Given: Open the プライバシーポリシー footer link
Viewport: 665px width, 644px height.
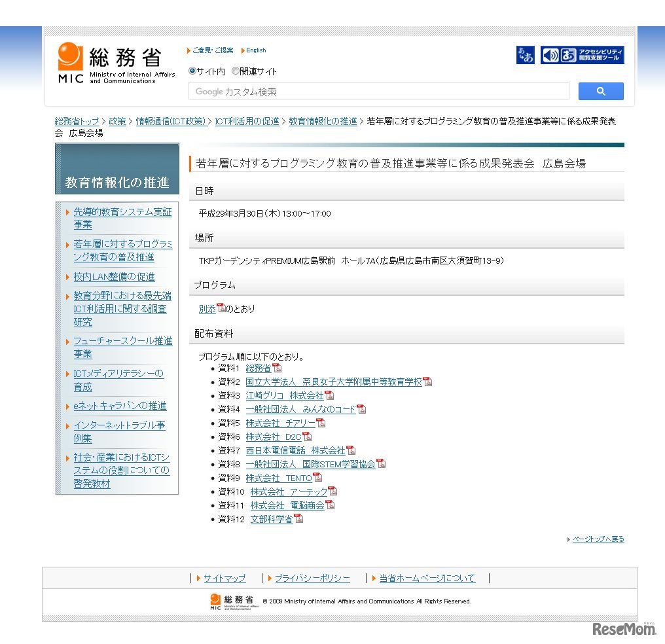Looking at the screenshot, I should tap(312, 578).
